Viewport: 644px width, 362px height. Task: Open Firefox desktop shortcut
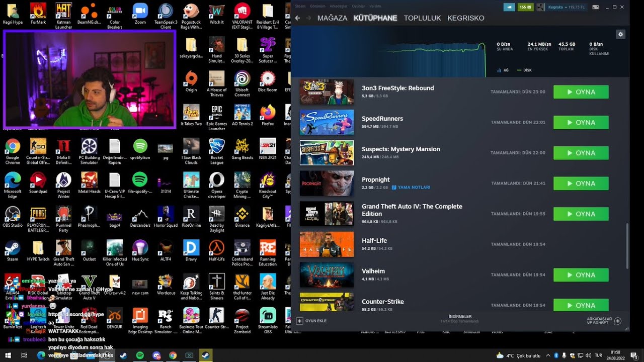[x=268, y=115]
